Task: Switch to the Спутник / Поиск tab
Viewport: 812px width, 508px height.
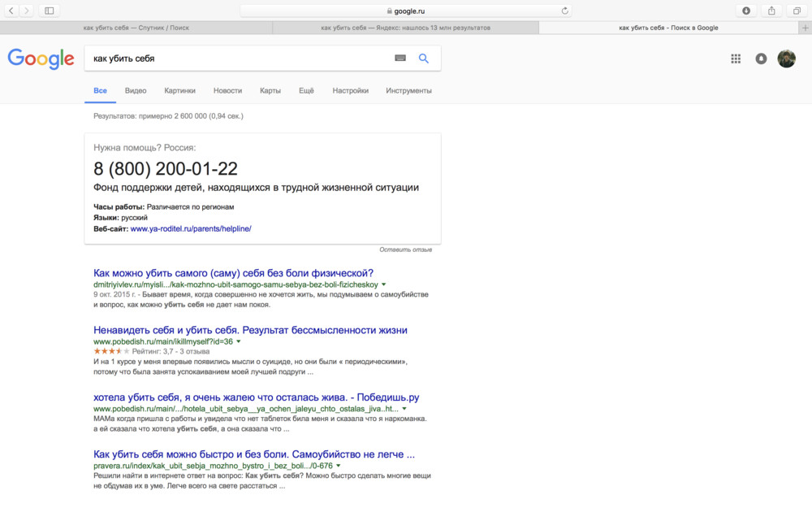Action: (136, 28)
